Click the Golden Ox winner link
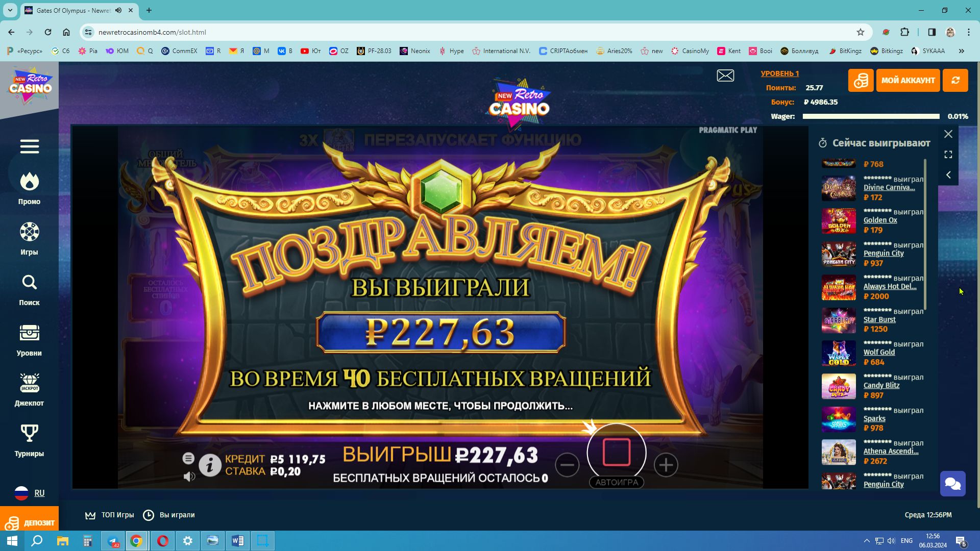980x551 pixels. click(880, 220)
